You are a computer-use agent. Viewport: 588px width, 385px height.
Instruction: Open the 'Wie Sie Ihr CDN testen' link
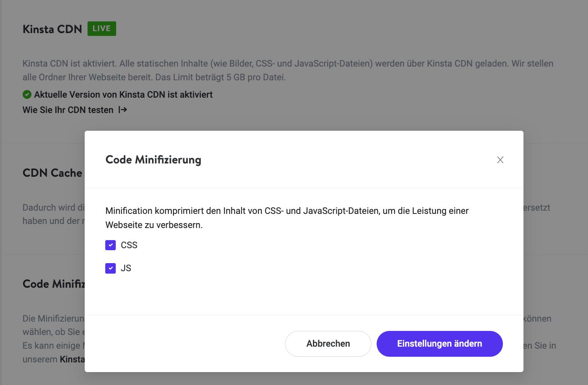click(68, 109)
